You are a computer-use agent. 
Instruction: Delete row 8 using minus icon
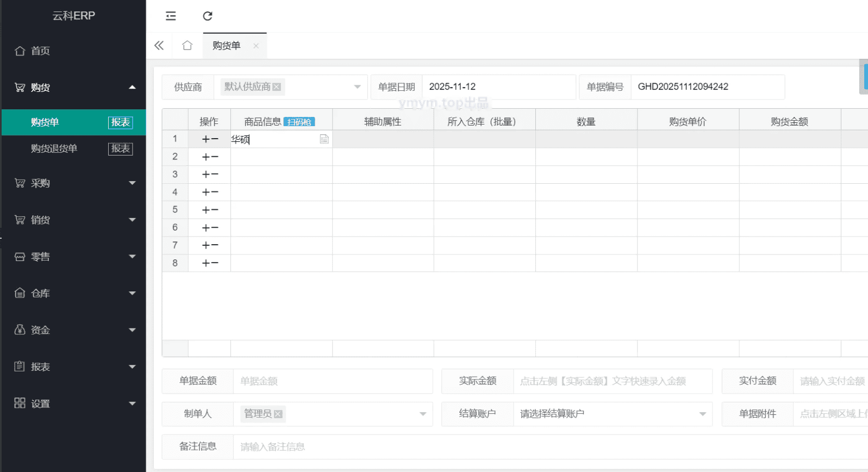(214, 263)
